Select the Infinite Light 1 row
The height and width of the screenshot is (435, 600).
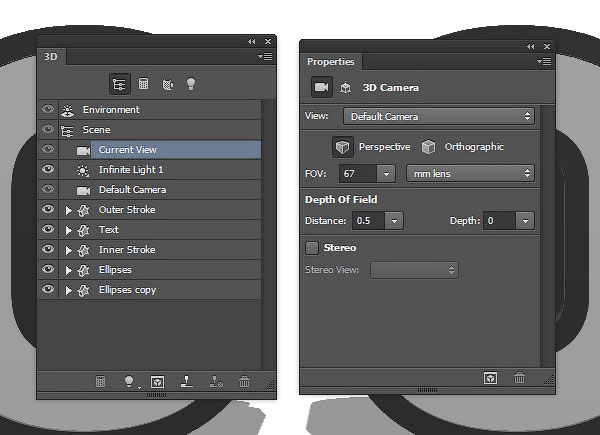coord(149,169)
